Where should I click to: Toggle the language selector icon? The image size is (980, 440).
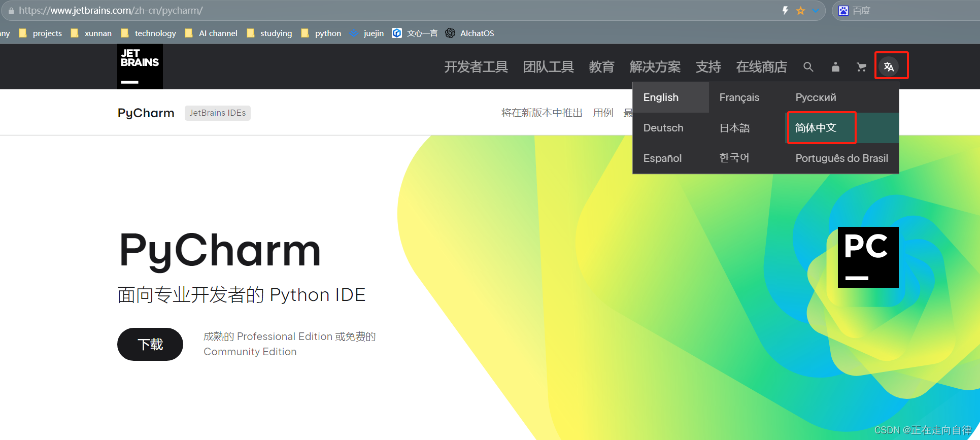pos(889,66)
